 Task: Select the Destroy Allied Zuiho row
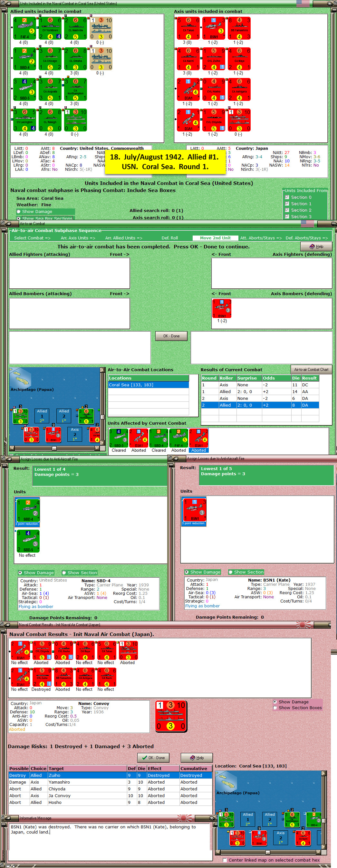110,775
